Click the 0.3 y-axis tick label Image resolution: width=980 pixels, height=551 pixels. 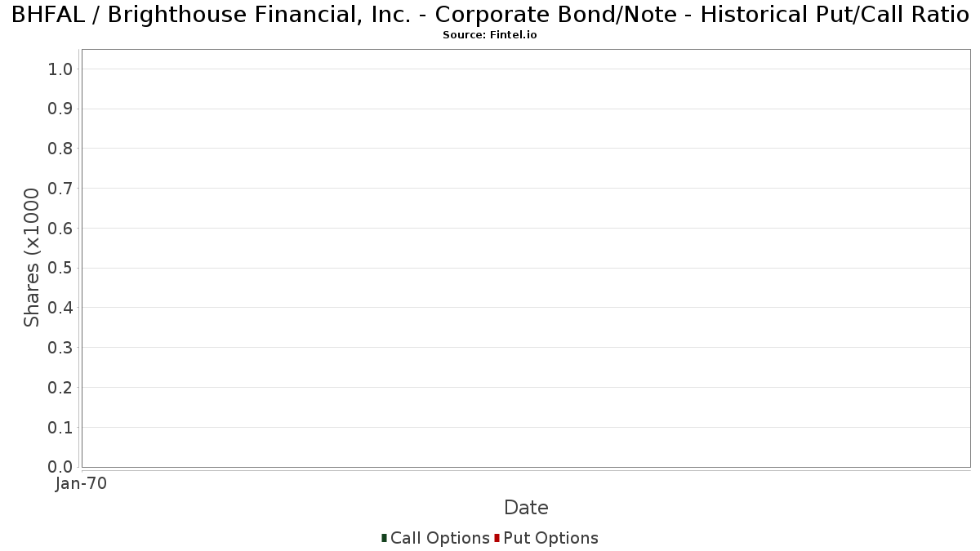pyautogui.click(x=61, y=348)
